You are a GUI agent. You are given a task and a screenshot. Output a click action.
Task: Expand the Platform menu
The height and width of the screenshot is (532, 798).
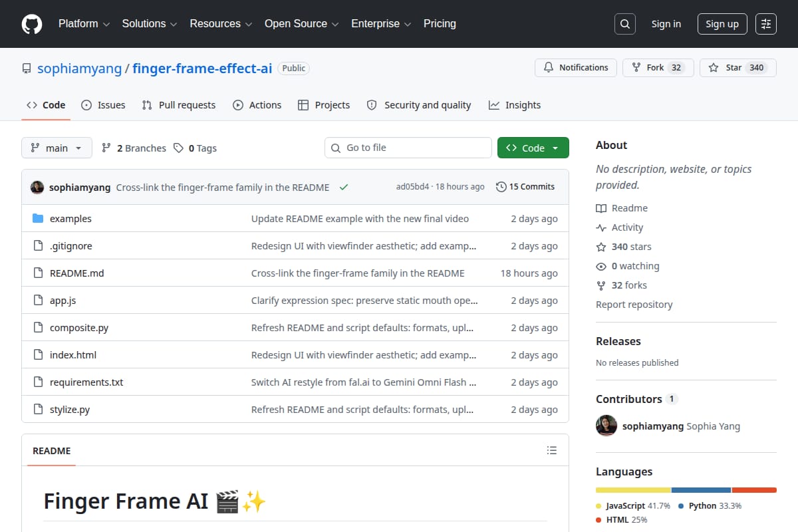tap(83, 24)
